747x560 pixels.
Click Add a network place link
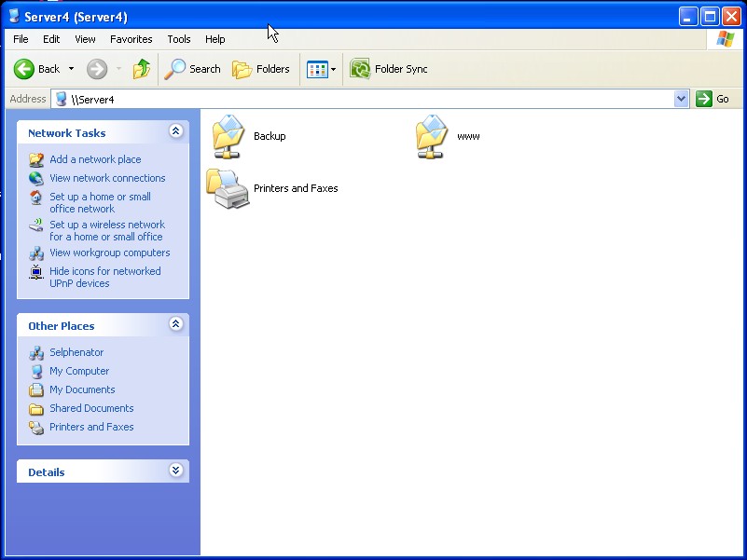[95, 159]
